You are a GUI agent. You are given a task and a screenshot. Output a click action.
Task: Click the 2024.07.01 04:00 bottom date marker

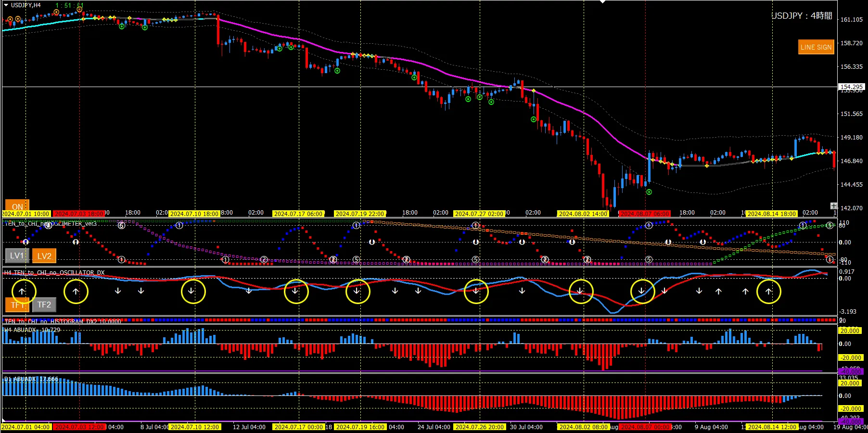click(x=26, y=427)
